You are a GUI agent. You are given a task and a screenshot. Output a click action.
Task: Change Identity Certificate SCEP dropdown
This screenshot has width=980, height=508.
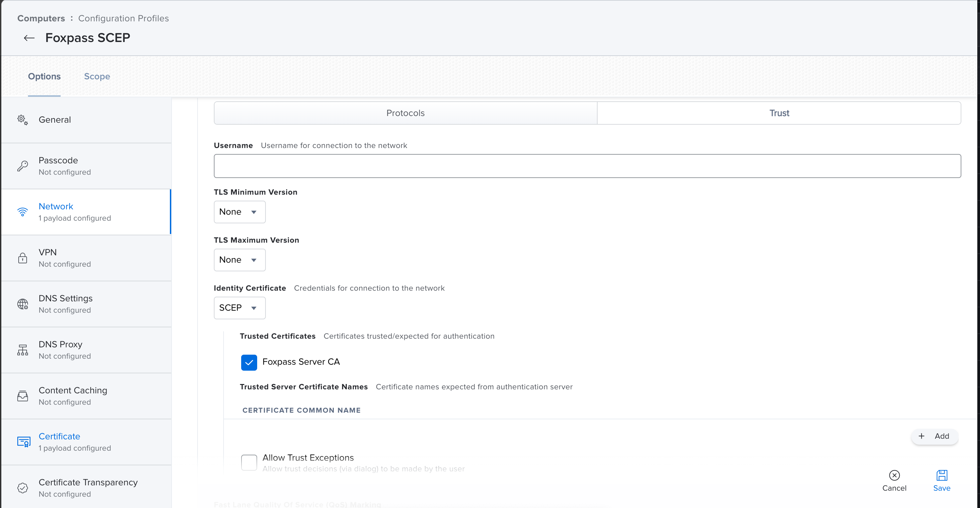coord(239,308)
